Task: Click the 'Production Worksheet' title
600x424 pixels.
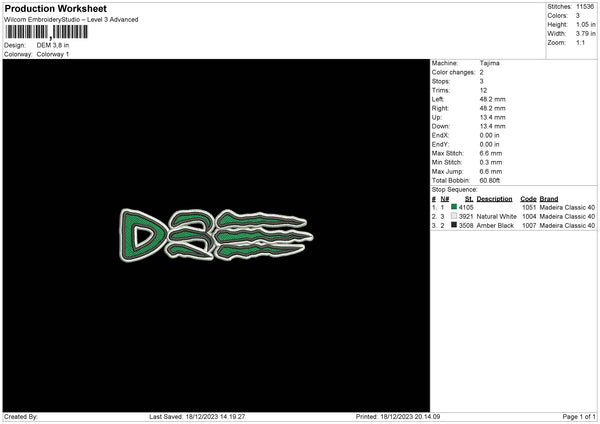Action: tap(55, 8)
